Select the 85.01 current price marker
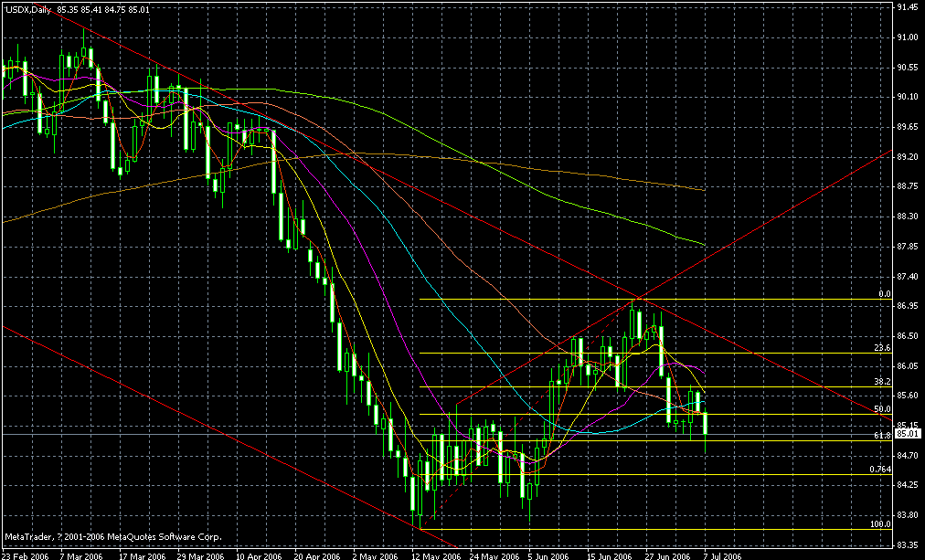 click(x=908, y=435)
